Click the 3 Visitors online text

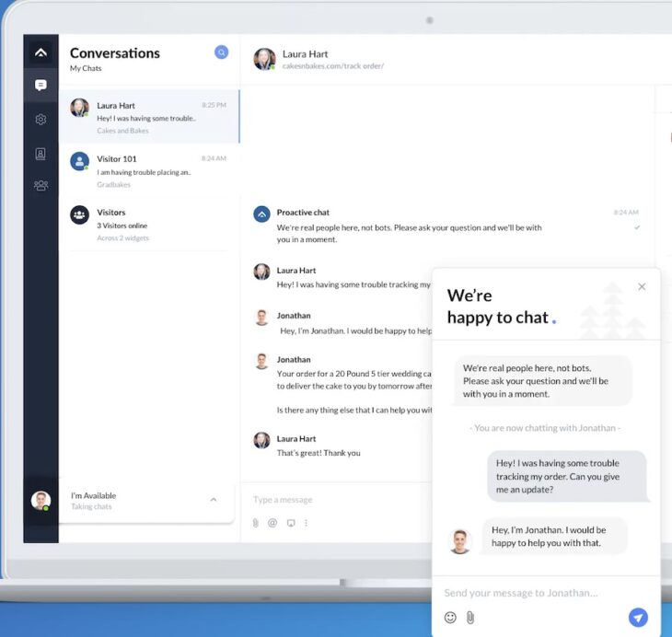click(x=122, y=226)
